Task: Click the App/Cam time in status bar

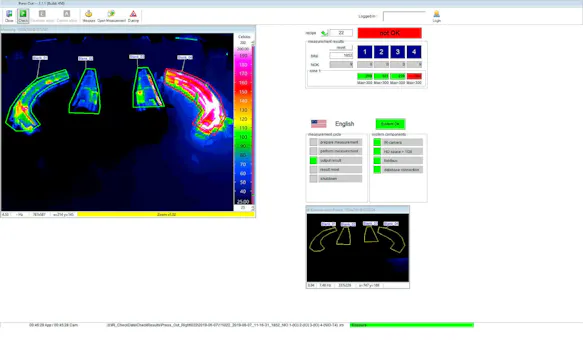Action: coord(54,325)
